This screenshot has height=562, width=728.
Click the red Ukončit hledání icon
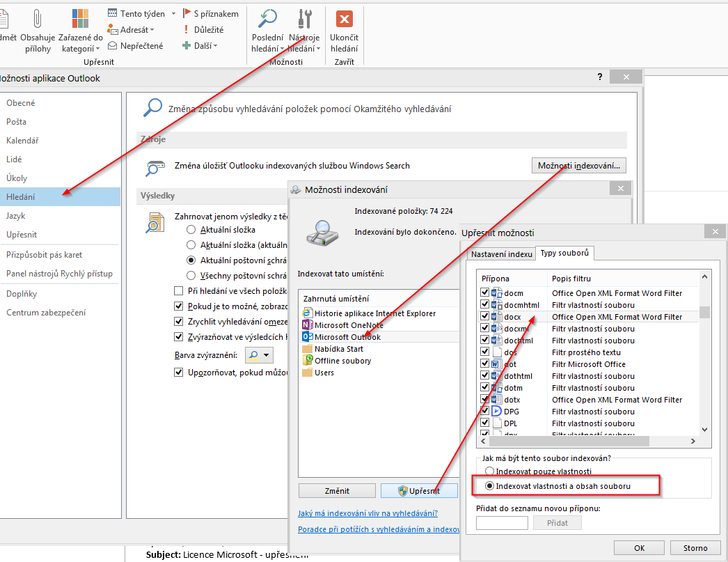(x=344, y=19)
